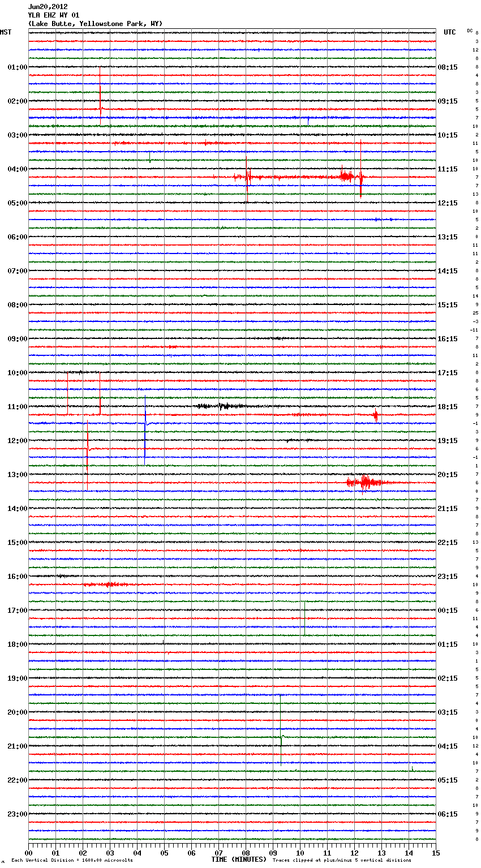Click the date label Jun20,2012
This screenshot has height=868, width=481.
(48, 7)
